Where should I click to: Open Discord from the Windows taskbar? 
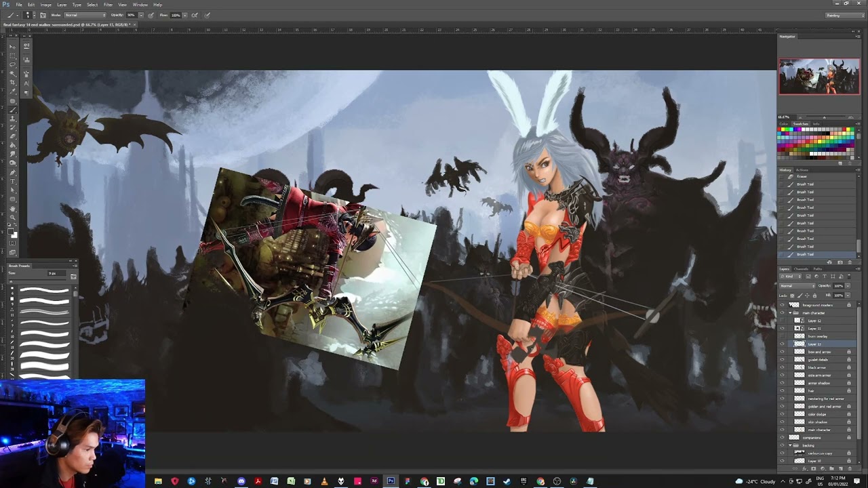(x=241, y=481)
